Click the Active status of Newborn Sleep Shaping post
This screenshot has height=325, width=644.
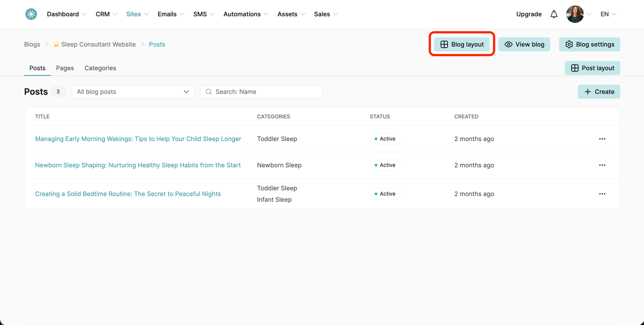click(385, 165)
